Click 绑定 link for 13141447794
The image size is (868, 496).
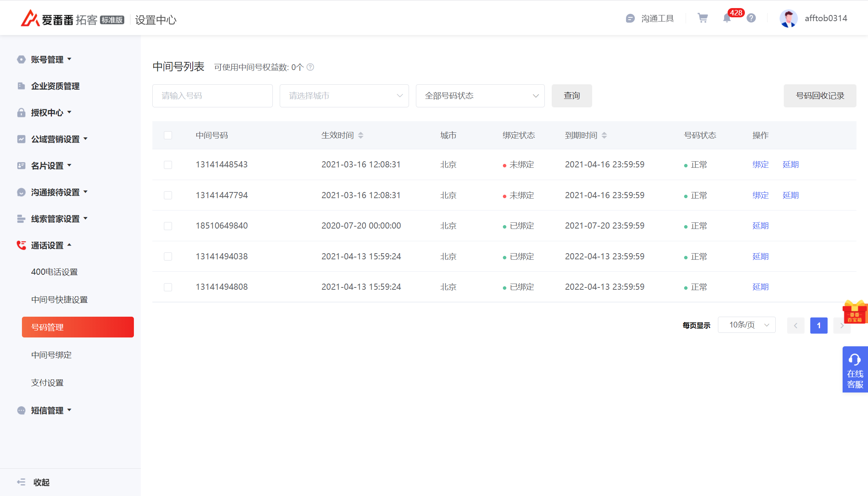coord(760,195)
